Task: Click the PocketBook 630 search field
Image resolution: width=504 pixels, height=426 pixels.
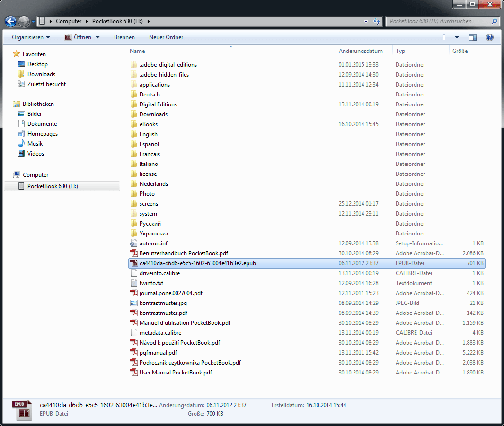Action: coord(439,21)
